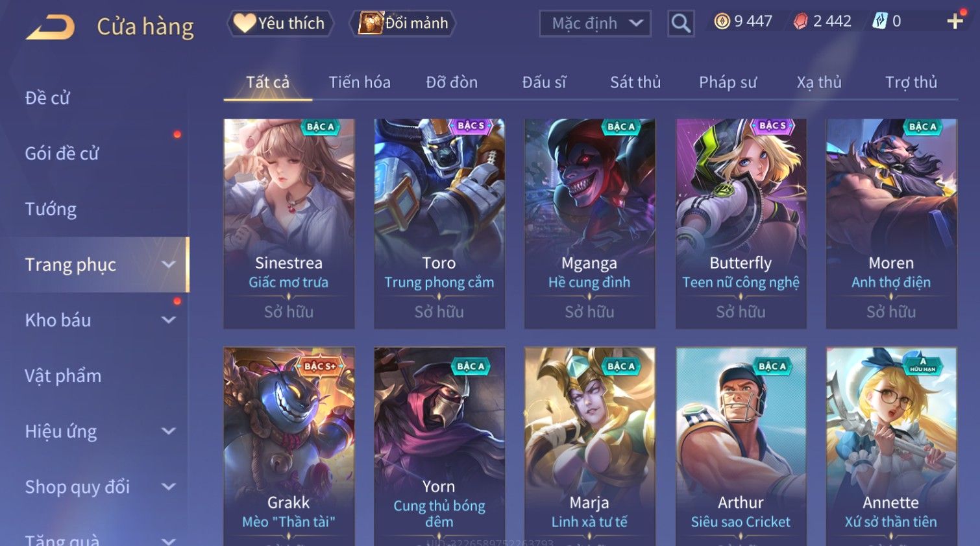
Task: Open Gói đề cử sidebar entry
Action: 62,154
